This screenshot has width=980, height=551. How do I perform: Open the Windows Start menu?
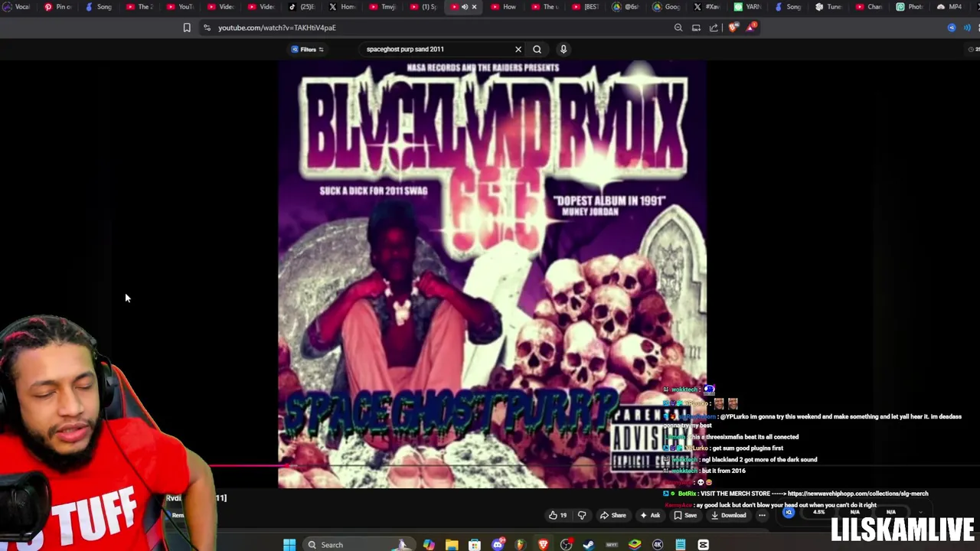coord(289,545)
